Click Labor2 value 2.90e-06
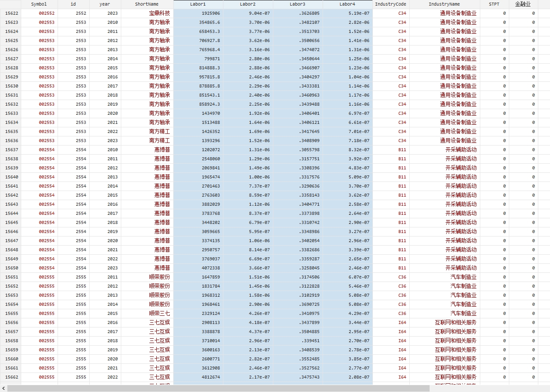Screen dimensions: 550x392 point(259,305)
